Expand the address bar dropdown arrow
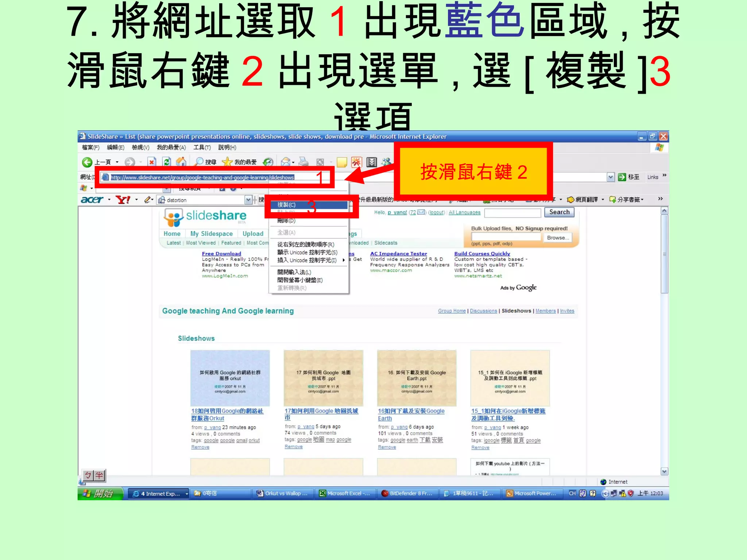 point(611,177)
